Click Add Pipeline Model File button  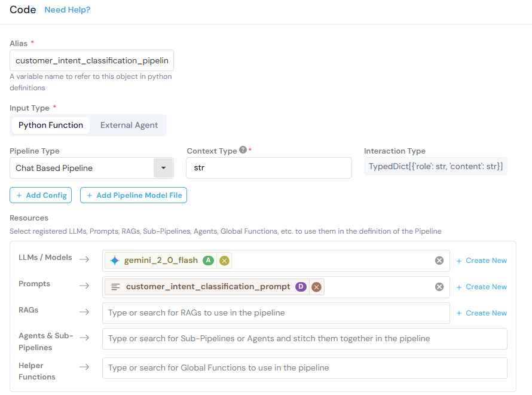133,195
